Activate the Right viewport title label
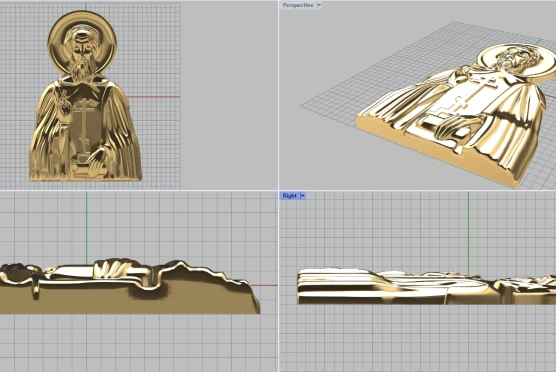The image size is (556, 372). [x=290, y=196]
